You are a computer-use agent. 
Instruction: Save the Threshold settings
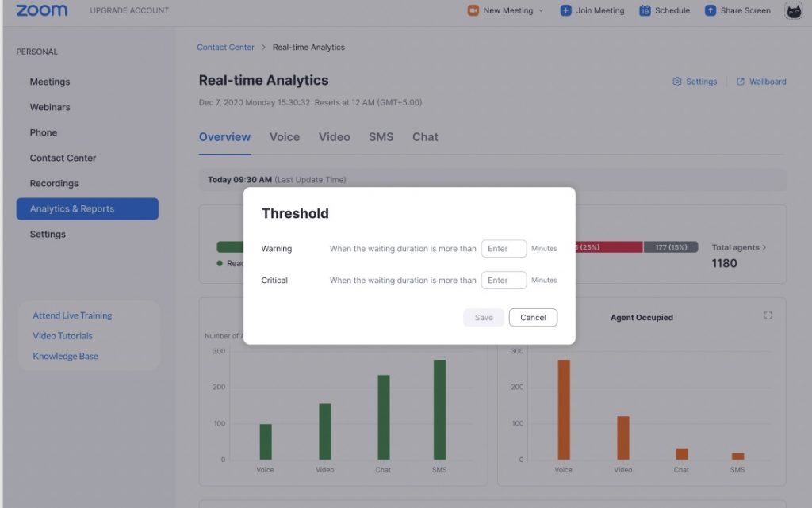click(x=484, y=317)
